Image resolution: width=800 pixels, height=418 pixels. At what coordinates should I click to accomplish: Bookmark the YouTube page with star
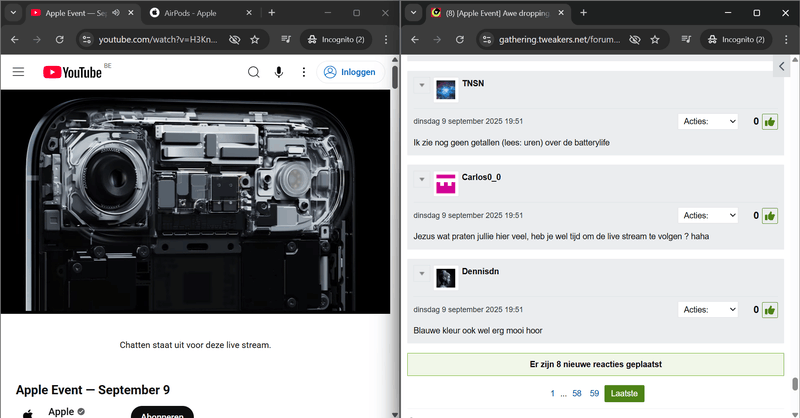[x=255, y=39]
